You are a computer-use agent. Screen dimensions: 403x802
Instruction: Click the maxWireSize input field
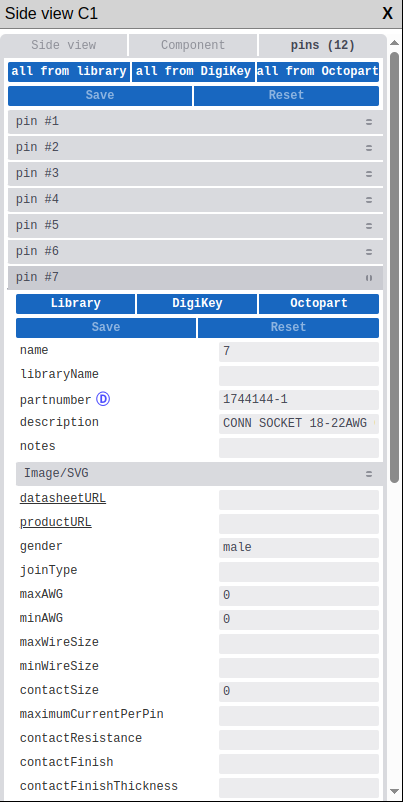point(299,644)
